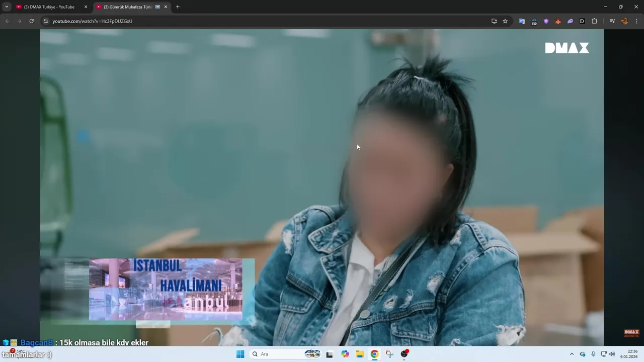Open the Extensions puzzle menu

tap(594, 21)
